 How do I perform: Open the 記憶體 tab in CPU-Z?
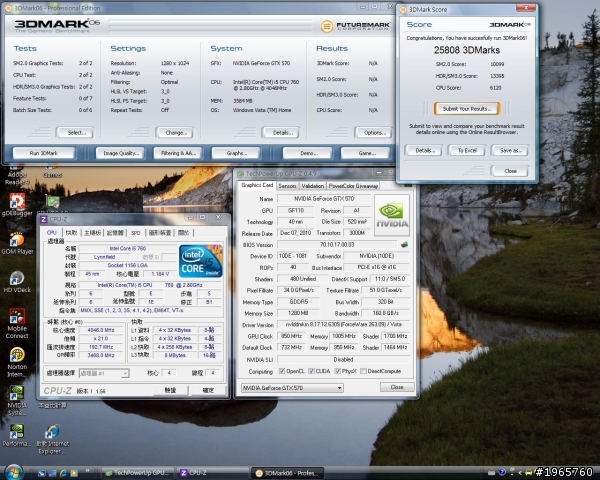click(x=115, y=233)
